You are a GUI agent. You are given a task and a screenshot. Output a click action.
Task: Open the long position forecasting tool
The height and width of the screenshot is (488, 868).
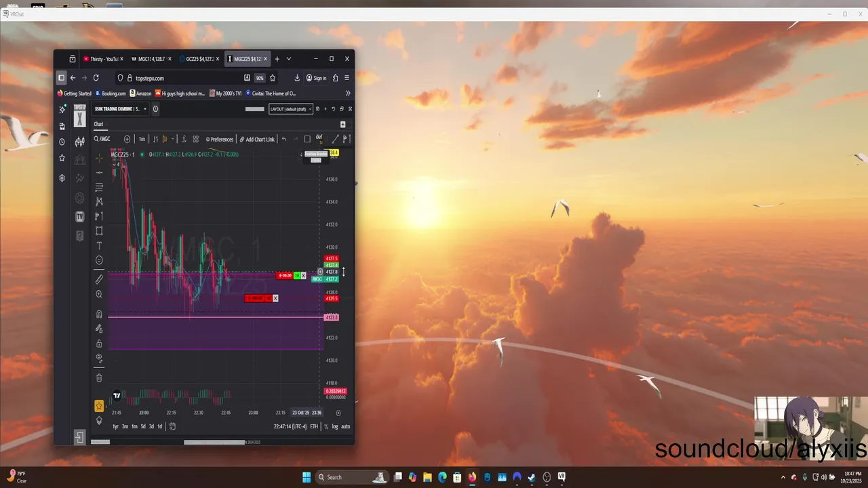[x=99, y=216]
